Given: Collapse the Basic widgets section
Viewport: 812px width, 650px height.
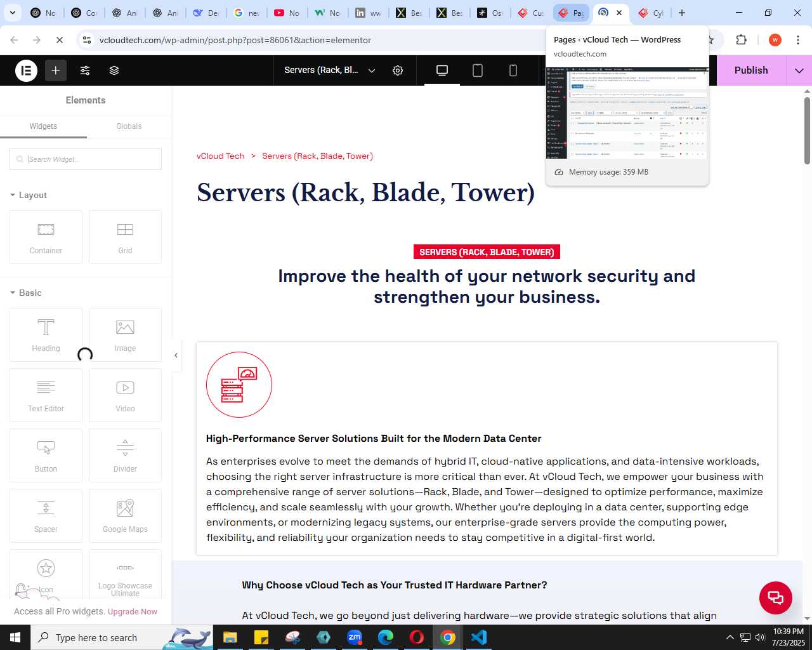Looking at the screenshot, I should pos(26,293).
